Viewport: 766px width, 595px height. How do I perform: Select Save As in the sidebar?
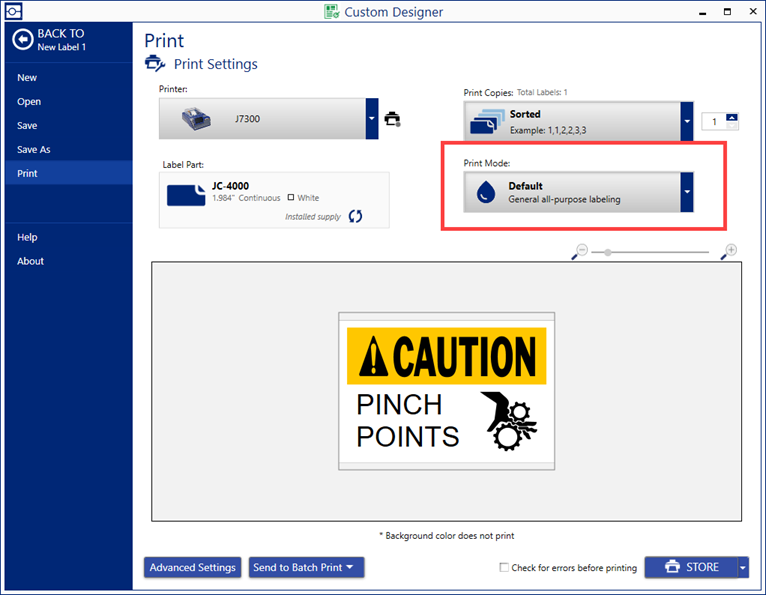[x=34, y=150]
